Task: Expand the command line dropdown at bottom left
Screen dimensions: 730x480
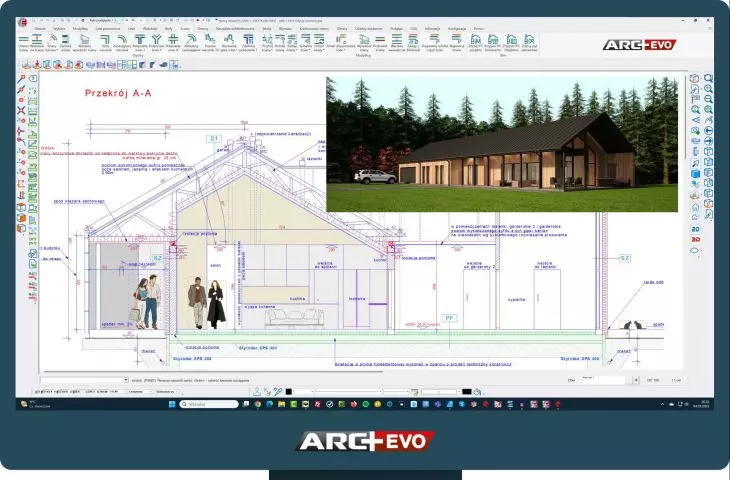Action: pyautogui.click(x=126, y=380)
